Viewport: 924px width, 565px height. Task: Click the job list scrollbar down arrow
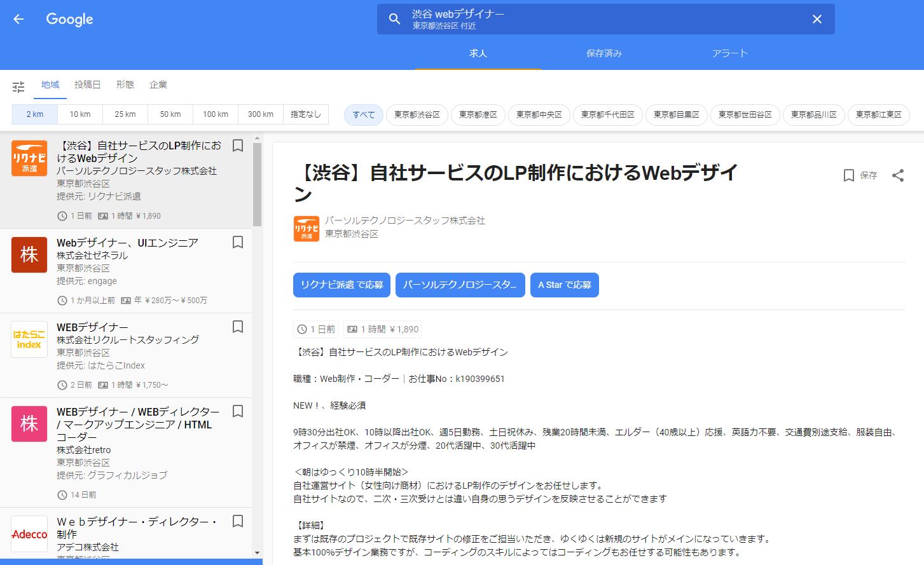point(257,553)
